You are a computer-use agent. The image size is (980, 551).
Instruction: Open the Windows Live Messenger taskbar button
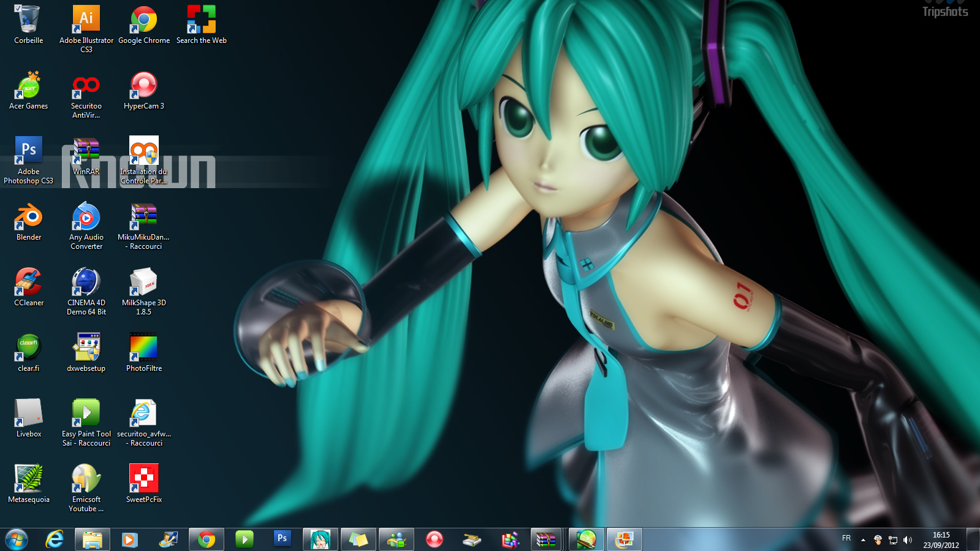pos(397,539)
